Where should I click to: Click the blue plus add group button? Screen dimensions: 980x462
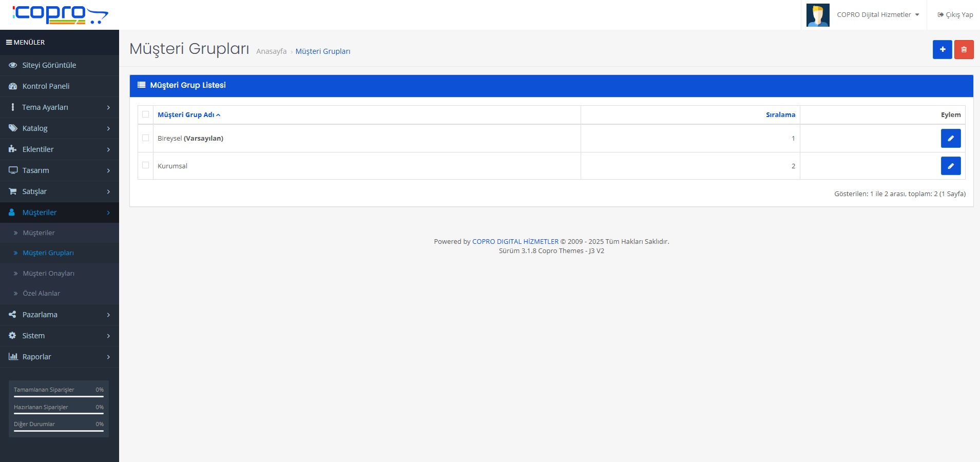click(x=942, y=50)
